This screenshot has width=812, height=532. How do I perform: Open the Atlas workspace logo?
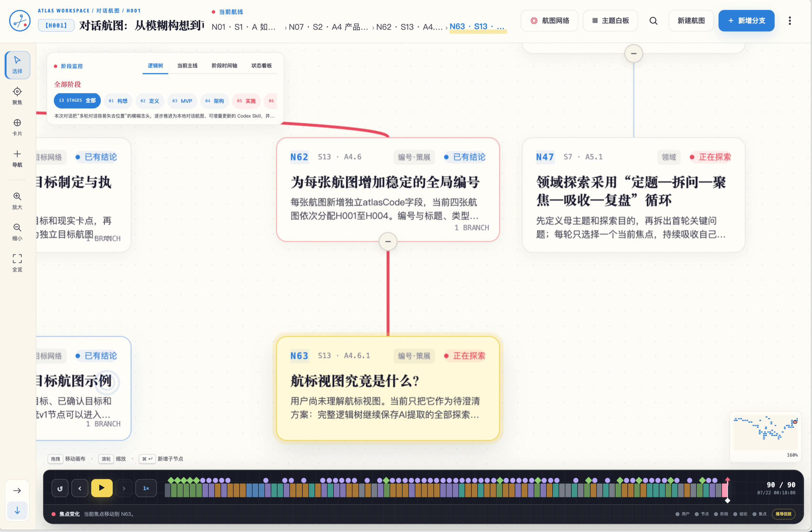20,21
